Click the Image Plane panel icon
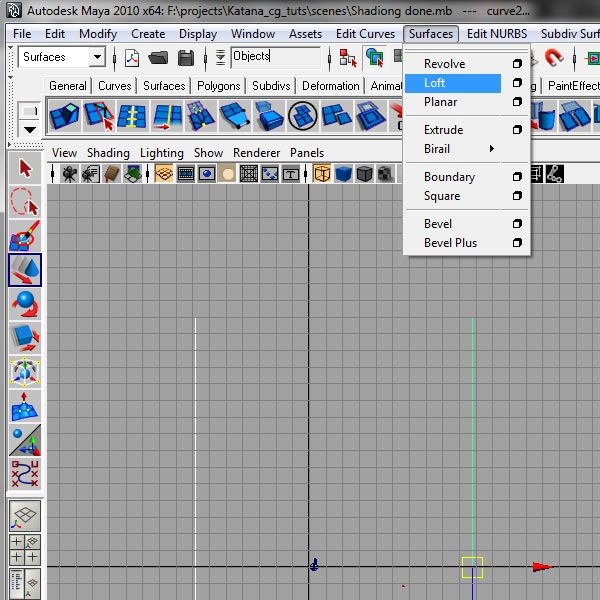600x600 pixels. 133,174
